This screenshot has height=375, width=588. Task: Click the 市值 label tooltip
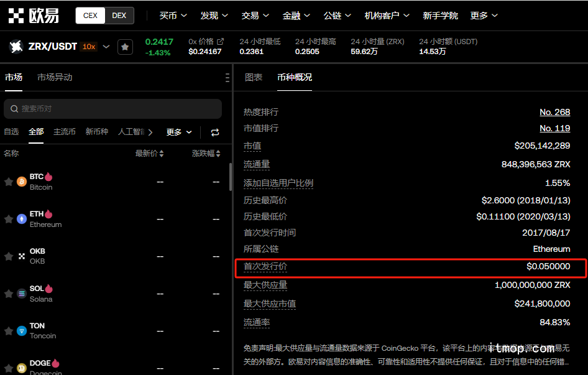[x=252, y=146]
